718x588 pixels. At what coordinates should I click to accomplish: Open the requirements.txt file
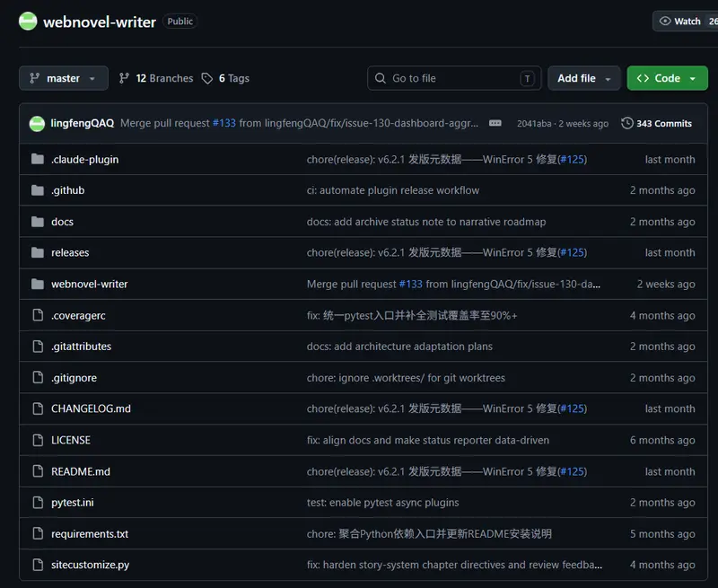(90, 534)
